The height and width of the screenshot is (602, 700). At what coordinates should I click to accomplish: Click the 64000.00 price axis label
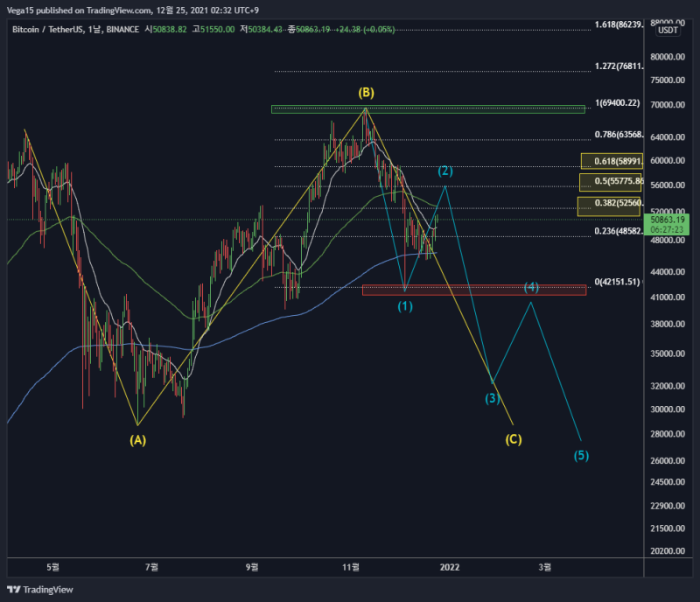pyautogui.click(x=668, y=137)
